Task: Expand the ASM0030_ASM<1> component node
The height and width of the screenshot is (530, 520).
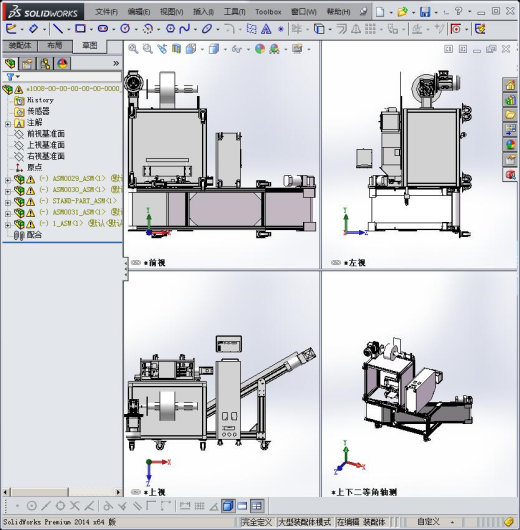Action: click(x=8, y=191)
